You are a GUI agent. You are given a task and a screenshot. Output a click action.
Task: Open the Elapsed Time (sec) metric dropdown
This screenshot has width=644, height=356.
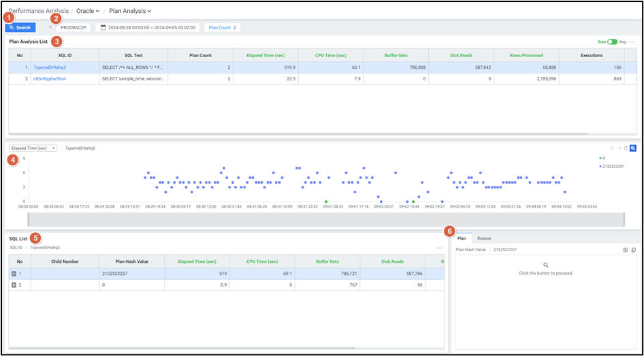pos(33,148)
